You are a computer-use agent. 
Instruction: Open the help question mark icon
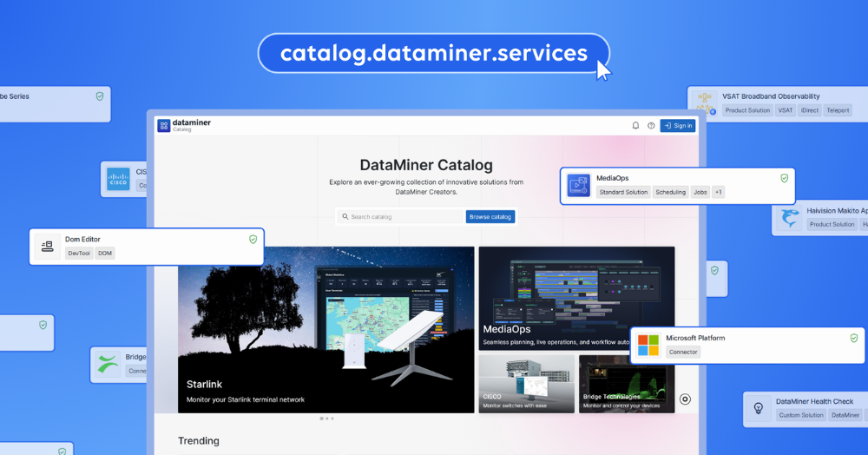pyautogui.click(x=651, y=126)
